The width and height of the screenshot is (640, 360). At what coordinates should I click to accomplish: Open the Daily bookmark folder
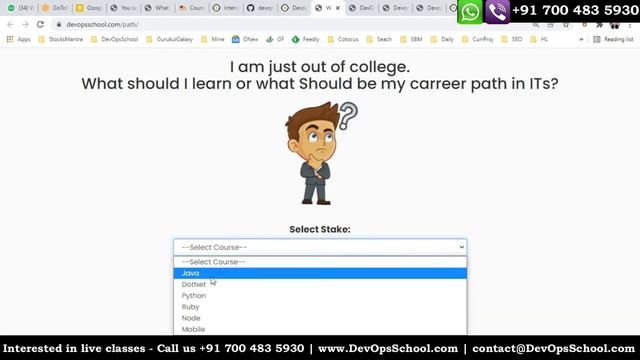tap(442, 39)
